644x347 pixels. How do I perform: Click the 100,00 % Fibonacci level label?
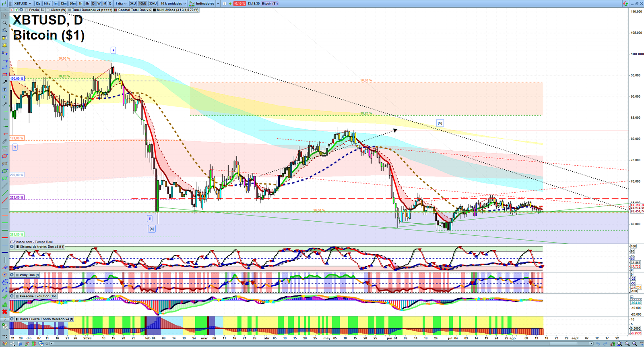(x=17, y=79)
